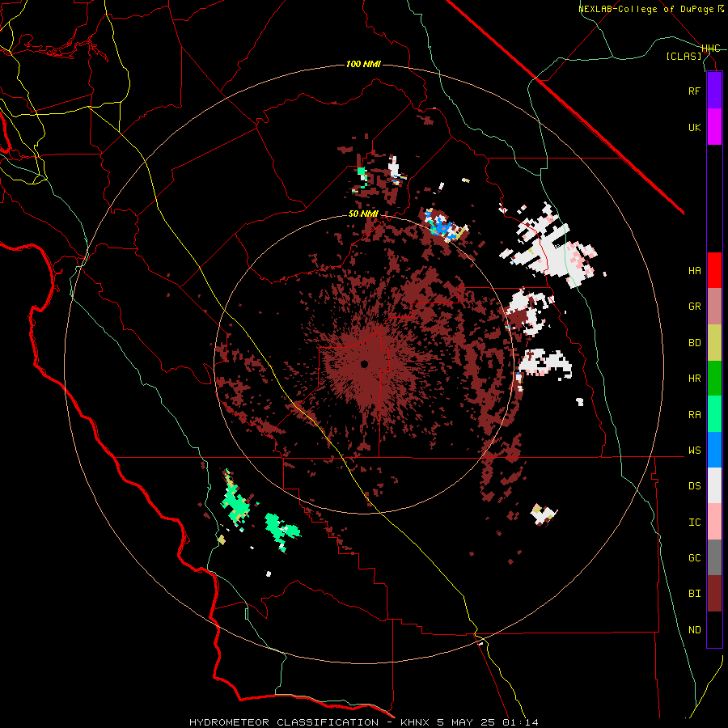The height and width of the screenshot is (728, 728).
Task: Click the radar site center dot
Action: coord(364,365)
